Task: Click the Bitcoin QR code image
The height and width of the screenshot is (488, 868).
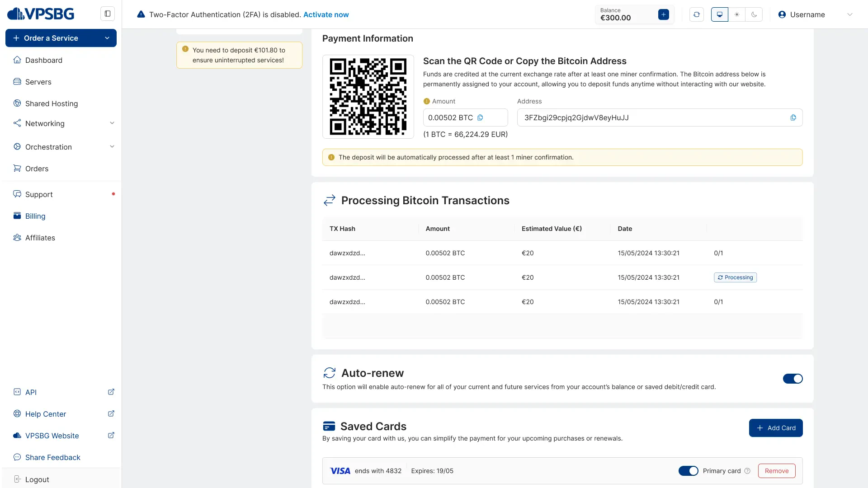Action: [368, 97]
